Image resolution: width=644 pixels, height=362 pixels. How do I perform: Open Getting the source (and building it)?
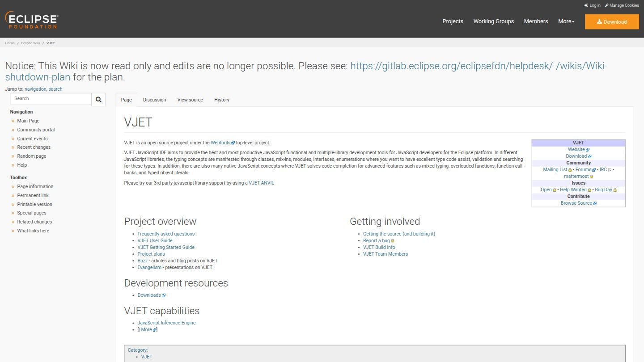point(399,234)
